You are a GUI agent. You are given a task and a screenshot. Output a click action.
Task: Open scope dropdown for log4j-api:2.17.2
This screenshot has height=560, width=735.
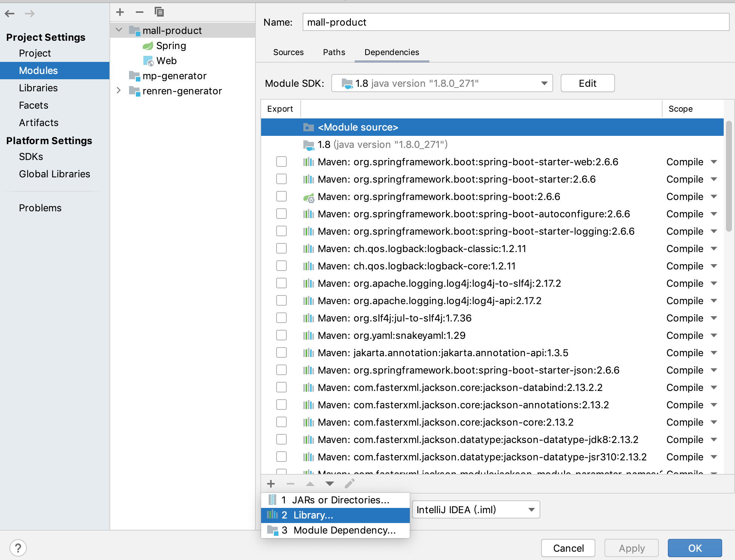tap(714, 301)
